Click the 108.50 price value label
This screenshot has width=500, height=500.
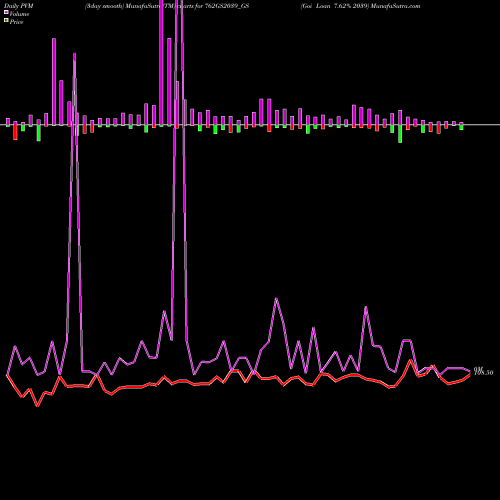[483, 372]
